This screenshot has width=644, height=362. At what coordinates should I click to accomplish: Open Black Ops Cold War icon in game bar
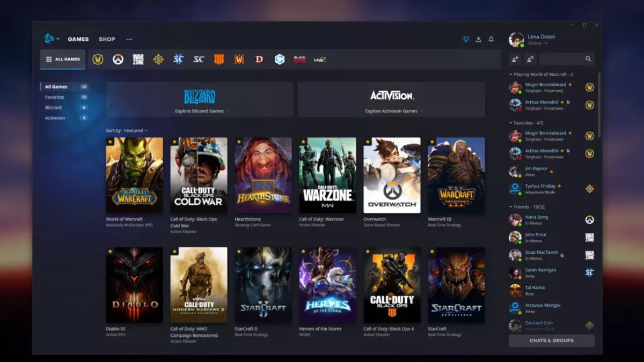tap(299, 60)
